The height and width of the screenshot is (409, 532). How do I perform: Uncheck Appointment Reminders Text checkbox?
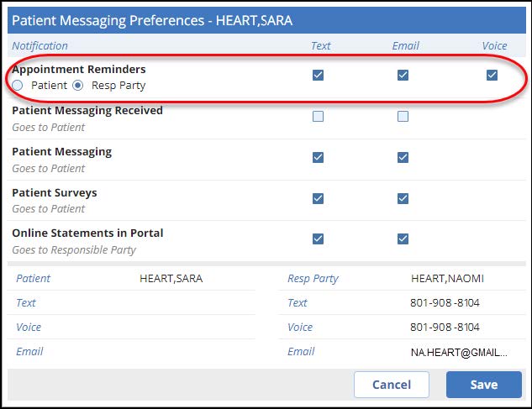click(x=318, y=76)
